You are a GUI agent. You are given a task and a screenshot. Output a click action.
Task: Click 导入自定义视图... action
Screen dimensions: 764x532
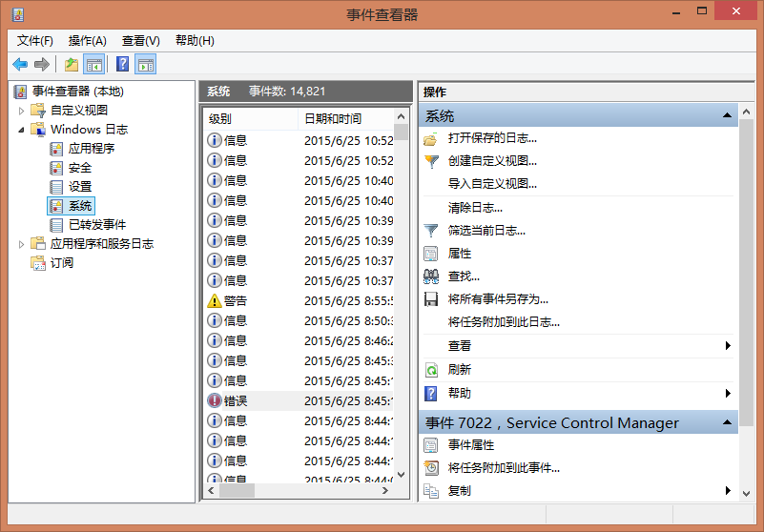(x=492, y=184)
